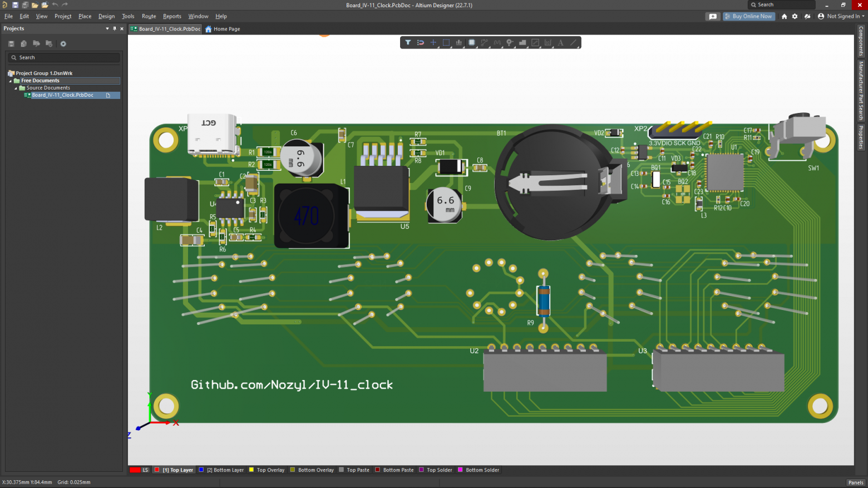Viewport: 868px width, 488px height.
Task: Click the Place Polygon Pour icon
Action: pos(522,42)
